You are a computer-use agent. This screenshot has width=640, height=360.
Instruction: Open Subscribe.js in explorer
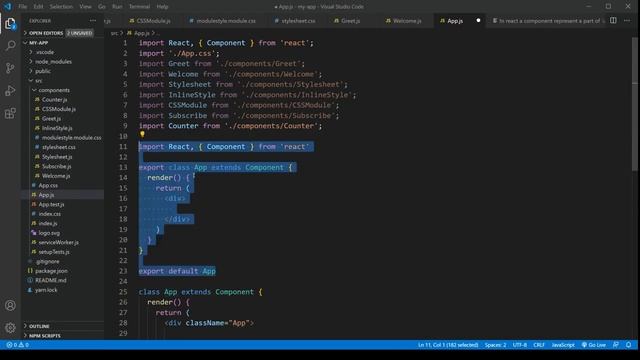62,166
